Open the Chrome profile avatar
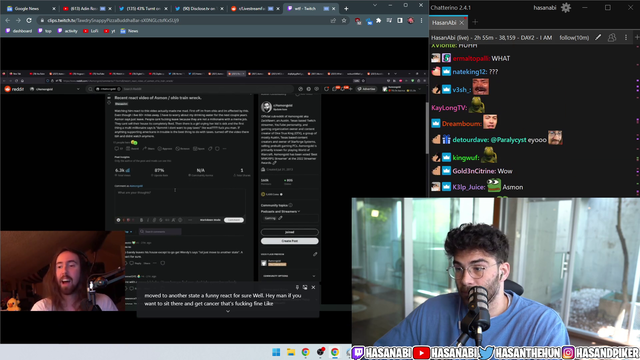This screenshot has height=360, width=640. tap(411, 20)
